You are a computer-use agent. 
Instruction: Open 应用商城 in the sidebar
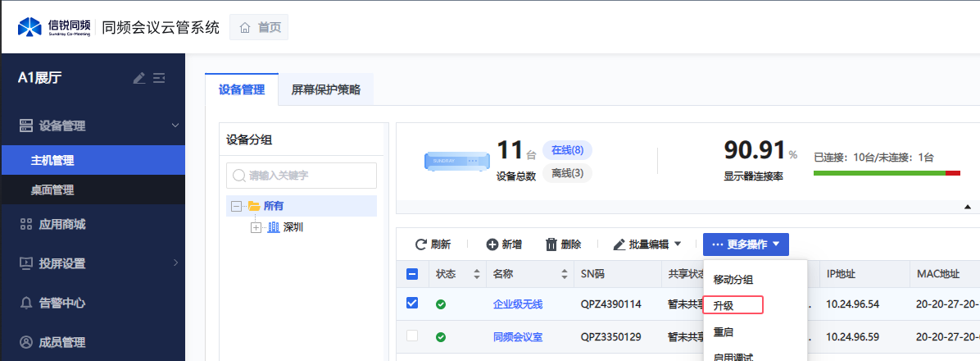click(x=61, y=224)
